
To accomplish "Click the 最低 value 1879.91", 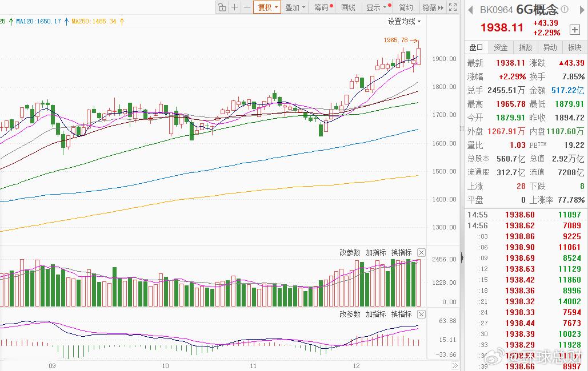I will click(570, 104).
